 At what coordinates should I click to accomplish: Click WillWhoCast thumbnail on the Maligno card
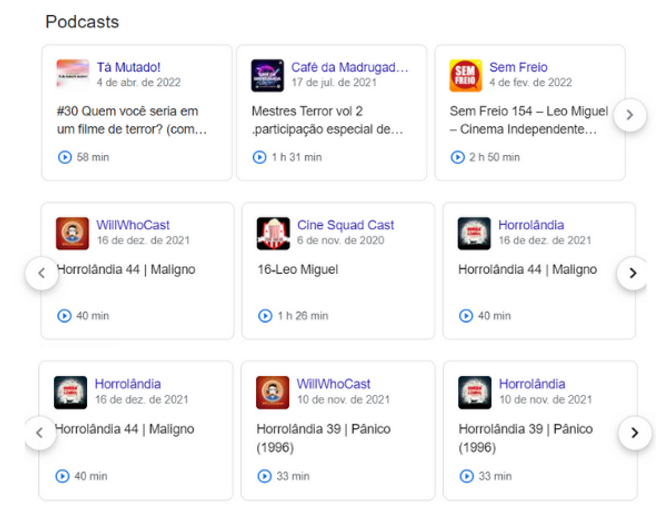click(x=72, y=233)
